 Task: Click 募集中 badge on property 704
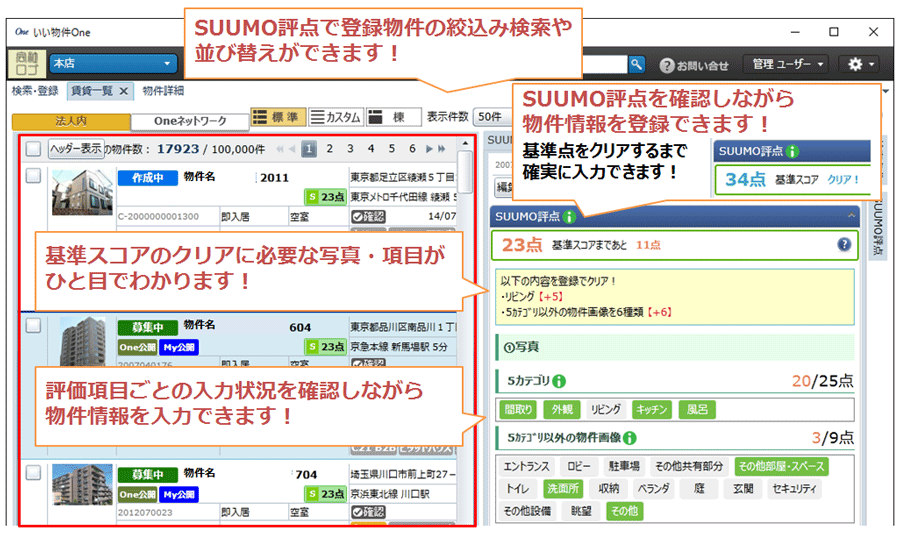pyautogui.click(x=148, y=474)
